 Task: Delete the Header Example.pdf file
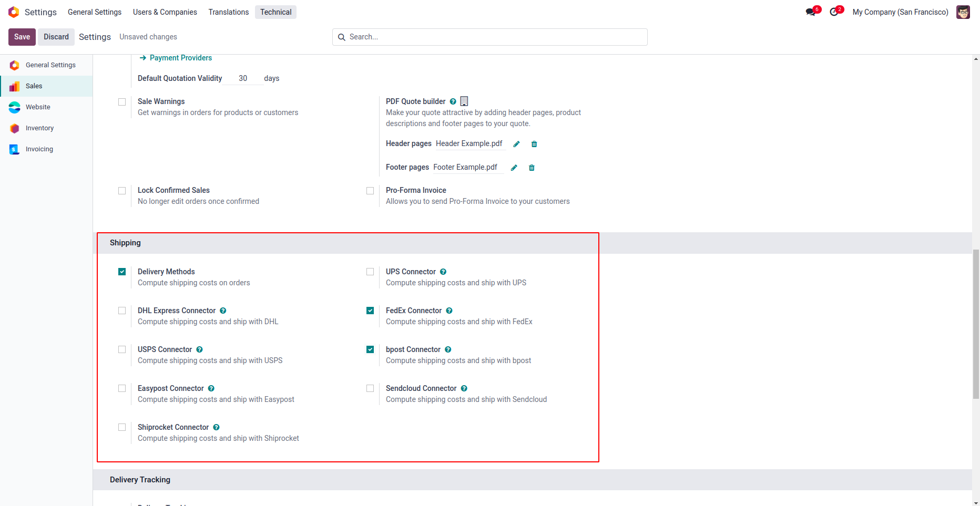[x=534, y=144]
